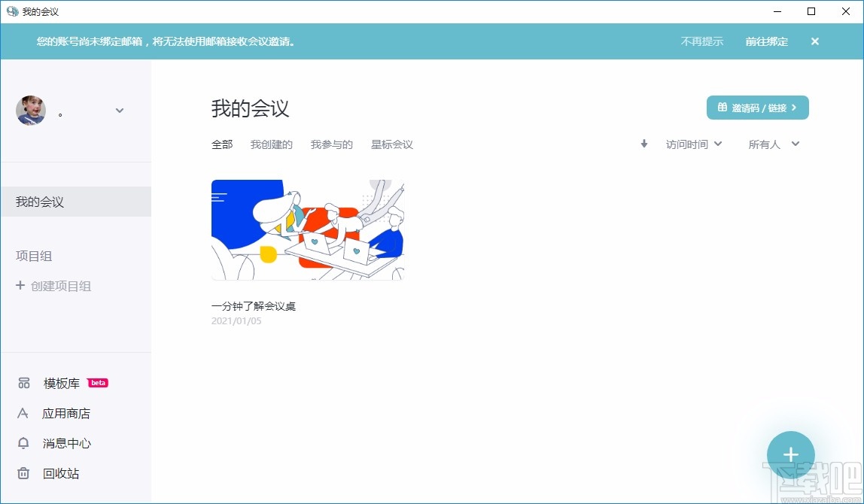Switch to the 我创建的 tab
This screenshot has width=864, height=504.
tap(271, 144)
